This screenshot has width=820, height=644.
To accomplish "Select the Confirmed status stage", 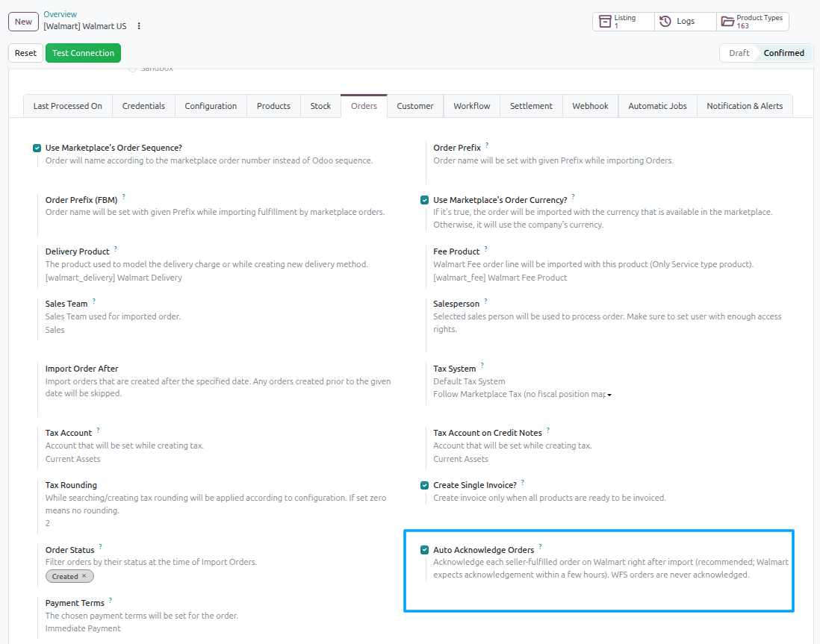I will pyautogui.click(x=783, y=53).
